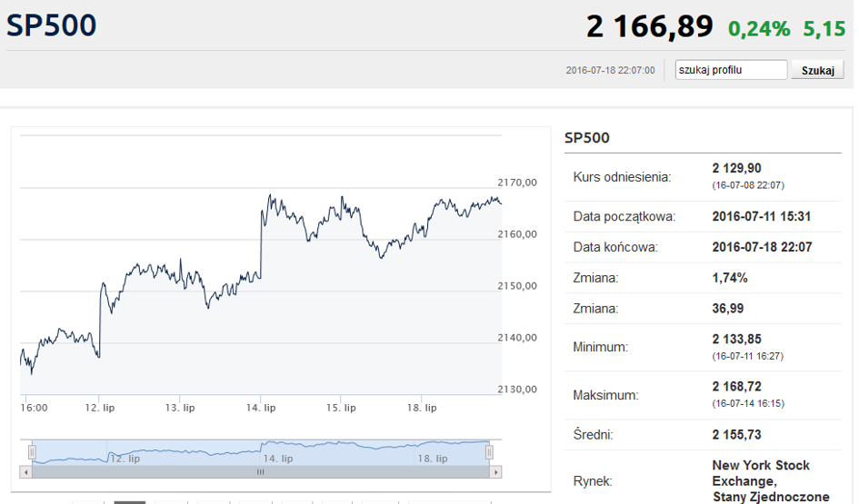Click the green 0,24% change value
Viewport: 859px width, 504px height.
[x=759, y=29]
